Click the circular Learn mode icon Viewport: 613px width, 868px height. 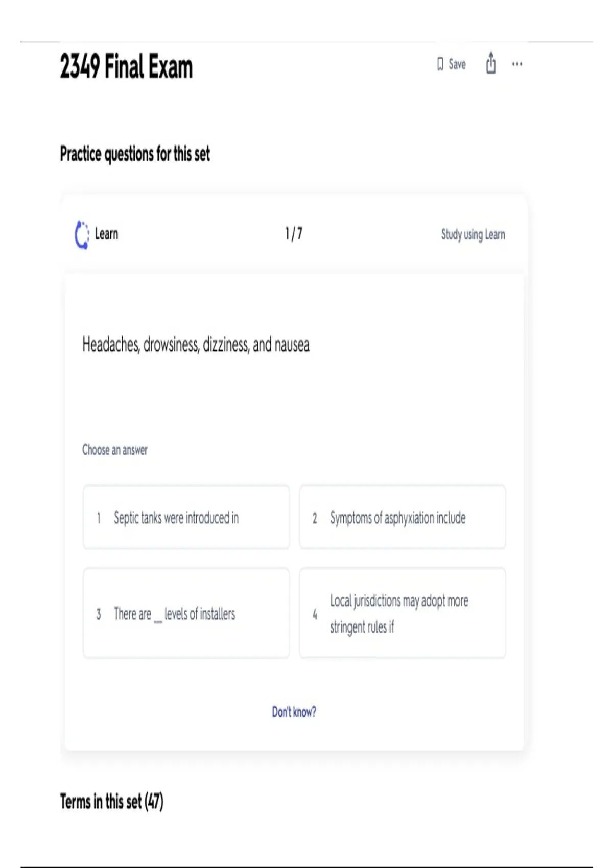coord(82,235)
